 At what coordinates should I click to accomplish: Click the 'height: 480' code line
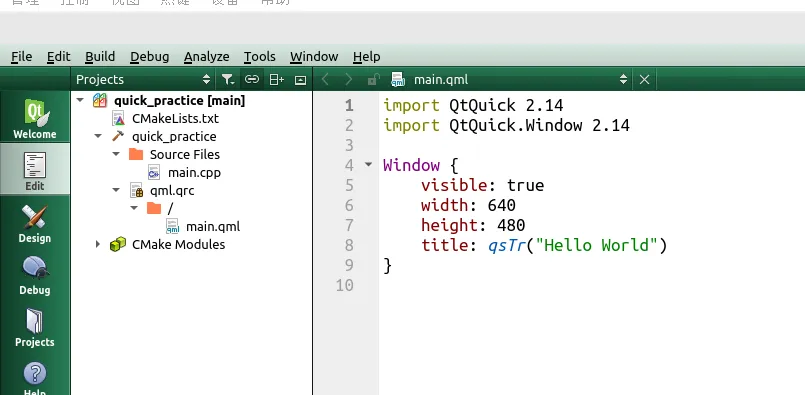(473, 225)
